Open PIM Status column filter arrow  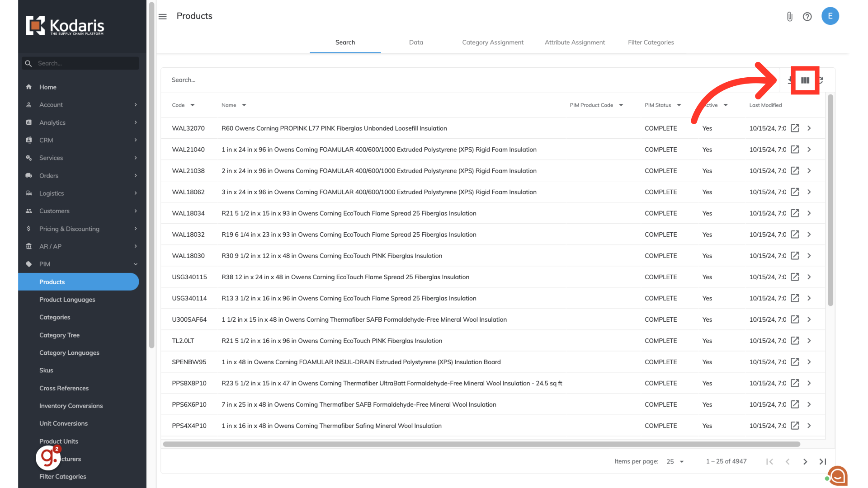pos(679,105)
